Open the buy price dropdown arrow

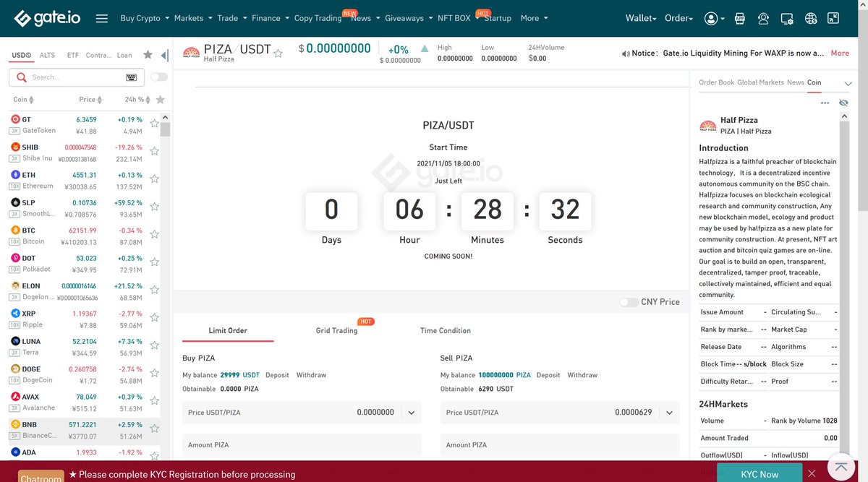click(412, 413)
